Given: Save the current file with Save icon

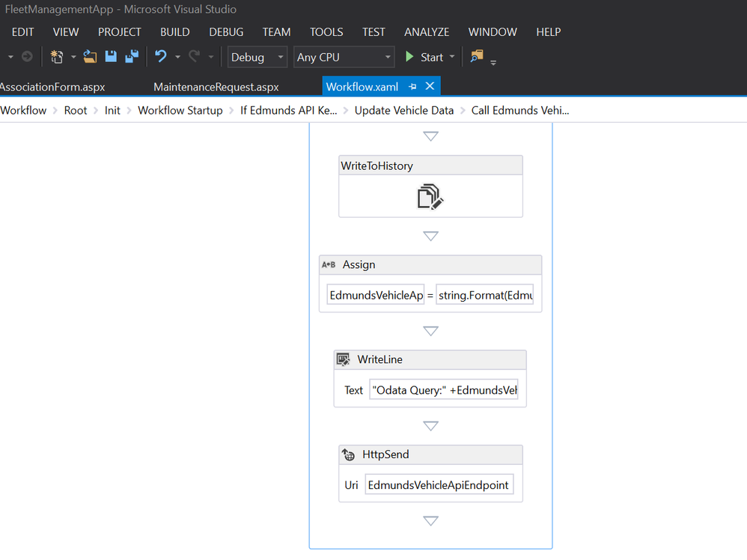Looking at the screenshot, I should pyautogui.click(x=111, y=57).
